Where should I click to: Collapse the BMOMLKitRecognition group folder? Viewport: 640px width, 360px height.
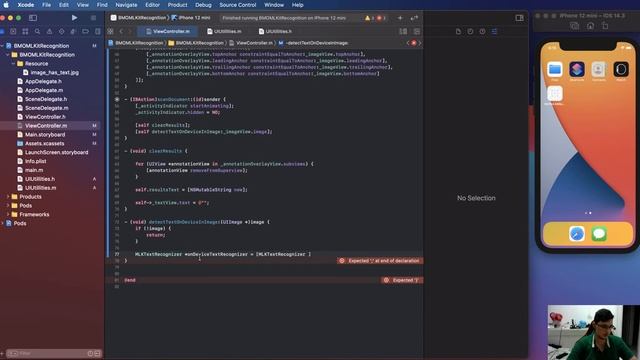(x=8, y=55)
